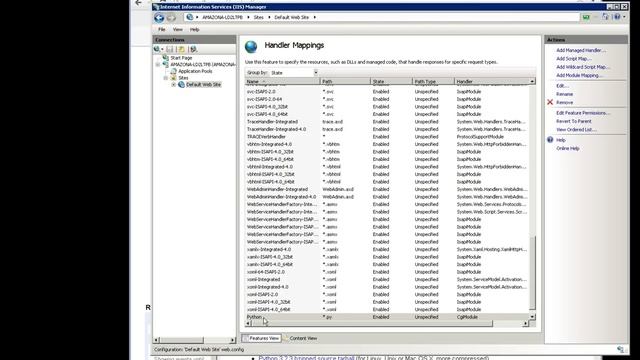Open the breadcrumb arrow after AMAZONA-LD2LTPB
640x360 pixels.
(248, 18)
